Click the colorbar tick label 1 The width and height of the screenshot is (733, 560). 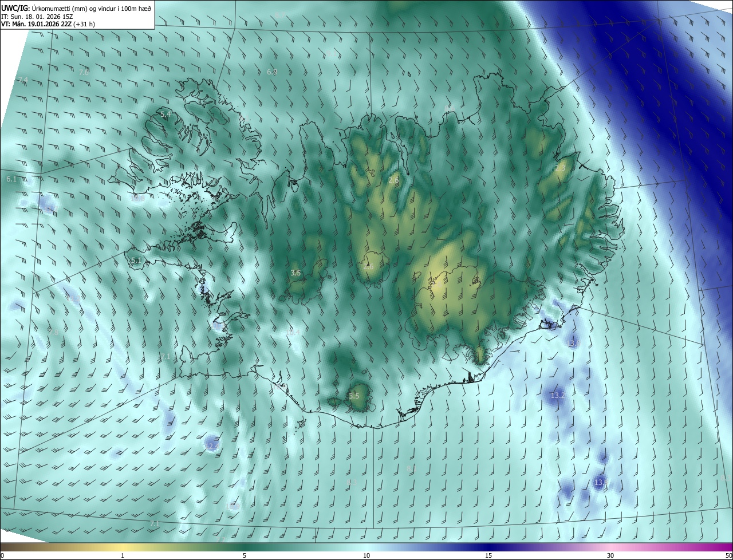(x=123, y=555)
